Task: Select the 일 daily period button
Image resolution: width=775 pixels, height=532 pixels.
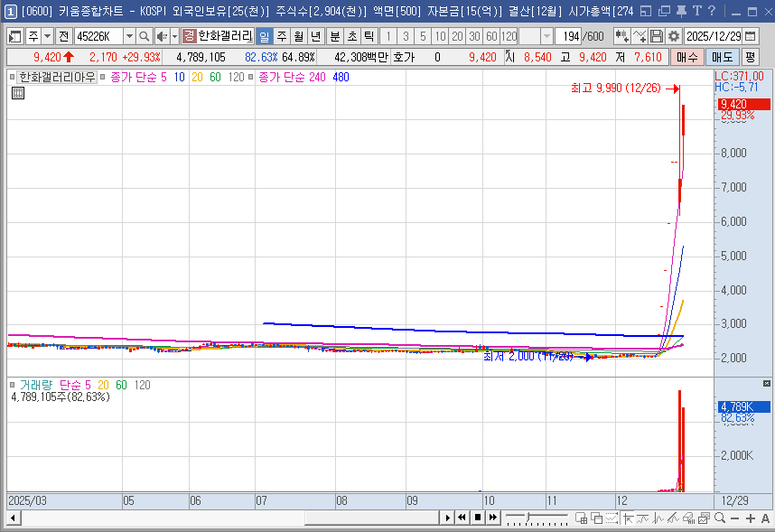Action: 265,36
